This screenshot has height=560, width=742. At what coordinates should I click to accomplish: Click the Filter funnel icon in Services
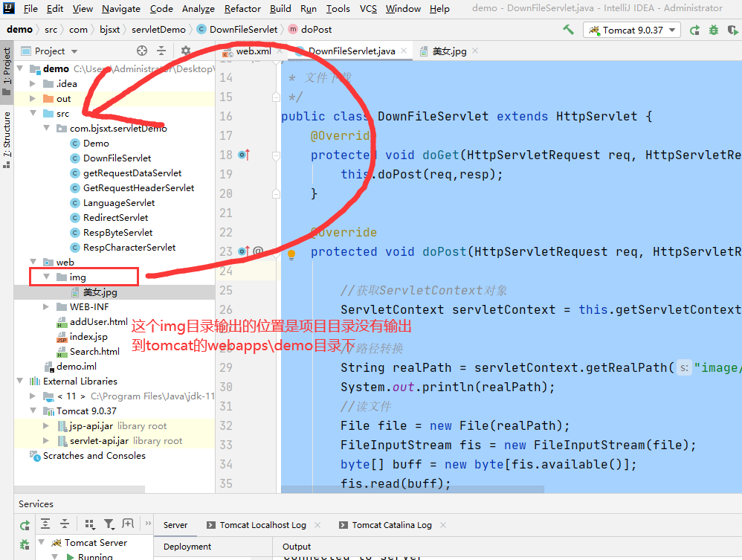click(109, 524)
